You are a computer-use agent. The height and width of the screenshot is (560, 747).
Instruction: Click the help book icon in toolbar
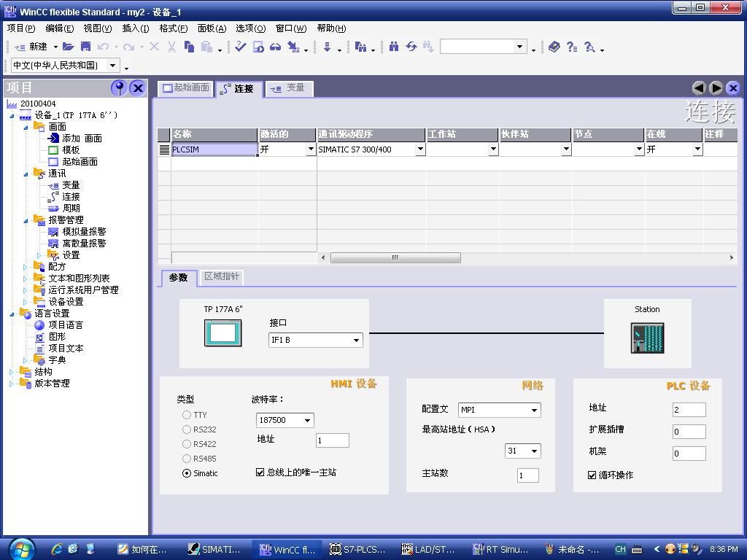click(554, 47)
